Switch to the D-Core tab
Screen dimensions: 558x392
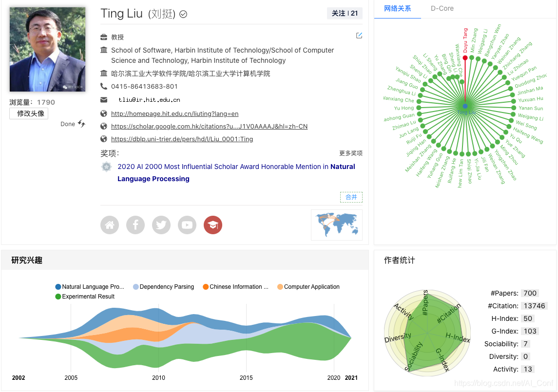click(442, 8)
